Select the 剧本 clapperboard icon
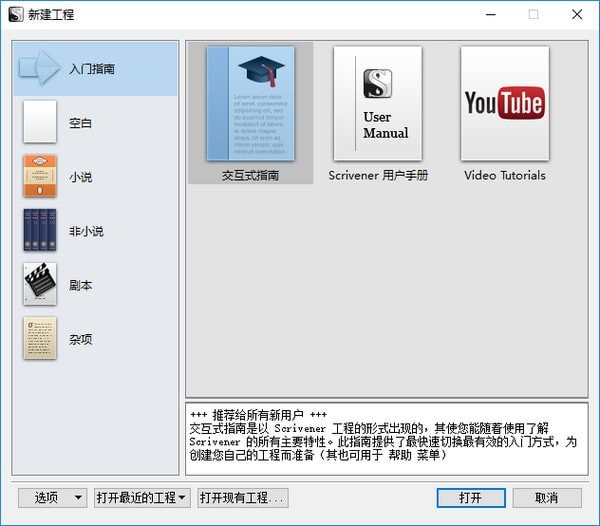 [x=40, y=285]
